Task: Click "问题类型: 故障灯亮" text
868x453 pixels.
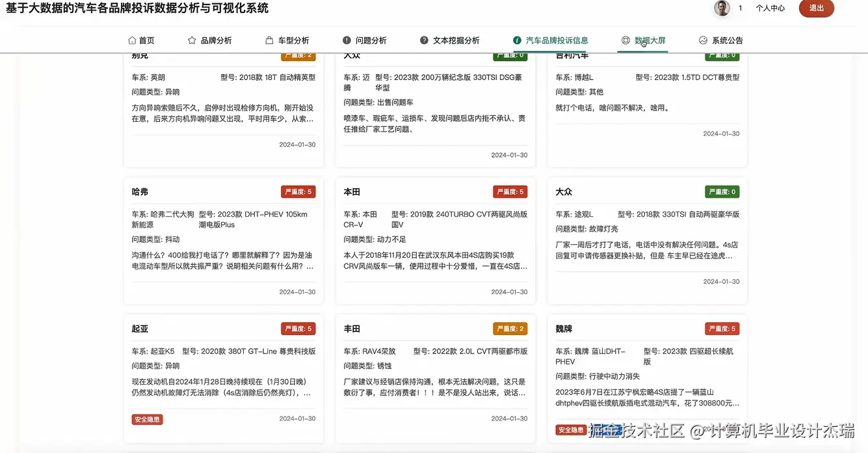Action: pyautogui.click(x=586, y=229)
